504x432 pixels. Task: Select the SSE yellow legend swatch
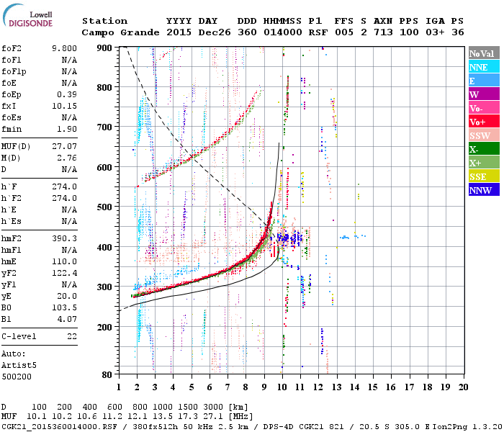point(484,176)
